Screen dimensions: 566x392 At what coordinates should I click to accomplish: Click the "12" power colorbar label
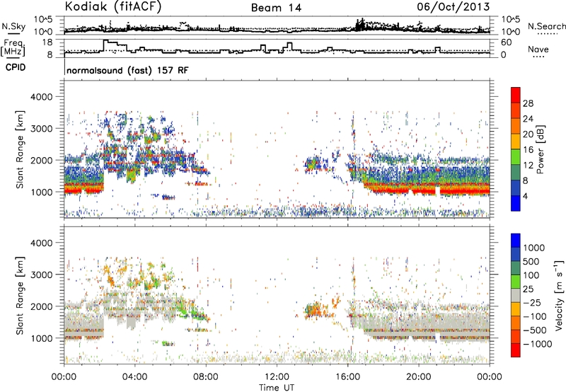point(528,166)
